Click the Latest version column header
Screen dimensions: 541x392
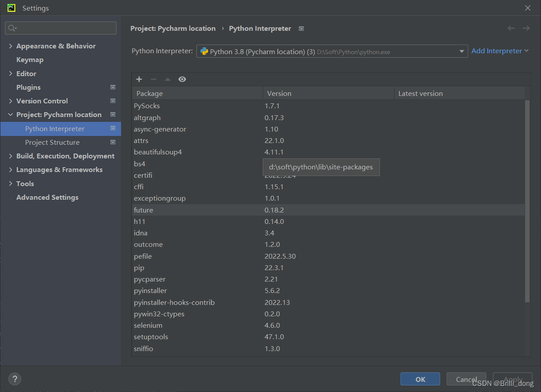(459, 93)
